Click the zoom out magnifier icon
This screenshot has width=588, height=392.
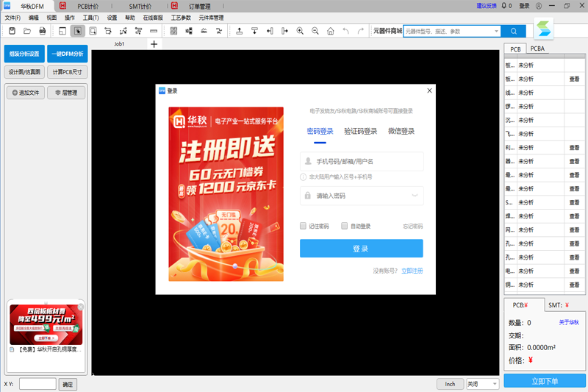pyautogui.click(x=315, y=31)
